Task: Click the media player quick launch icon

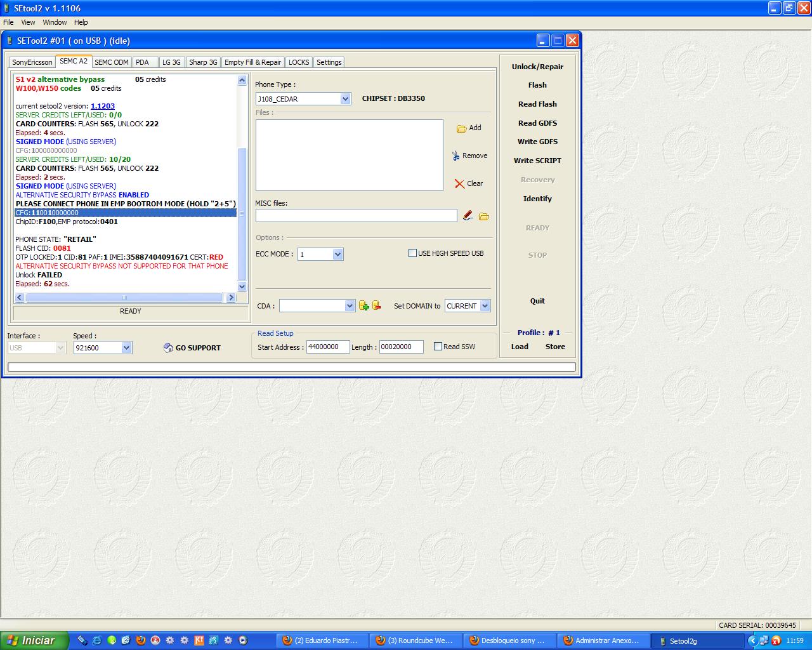Action: [243, 640]
